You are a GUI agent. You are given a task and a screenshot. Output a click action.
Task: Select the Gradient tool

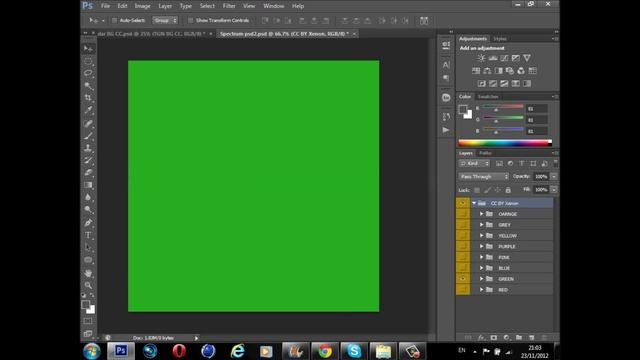(x=88, y=185)
